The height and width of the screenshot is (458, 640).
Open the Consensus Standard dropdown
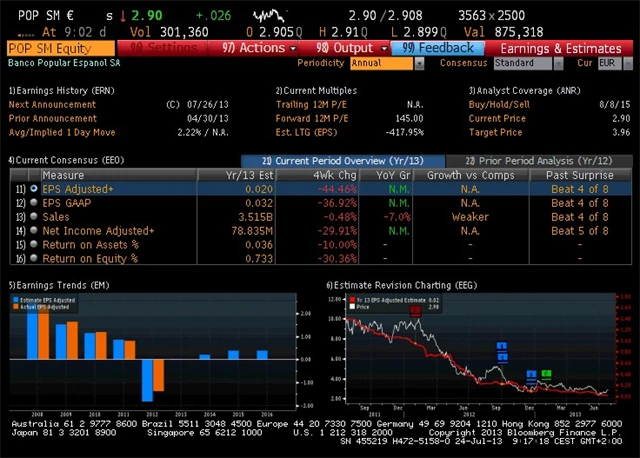click(528, 63)
